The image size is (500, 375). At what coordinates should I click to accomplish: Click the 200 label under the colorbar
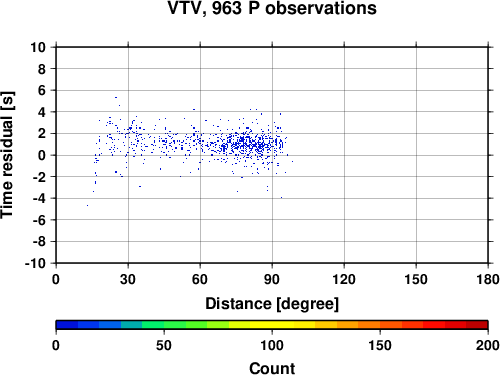pos(488,345)
